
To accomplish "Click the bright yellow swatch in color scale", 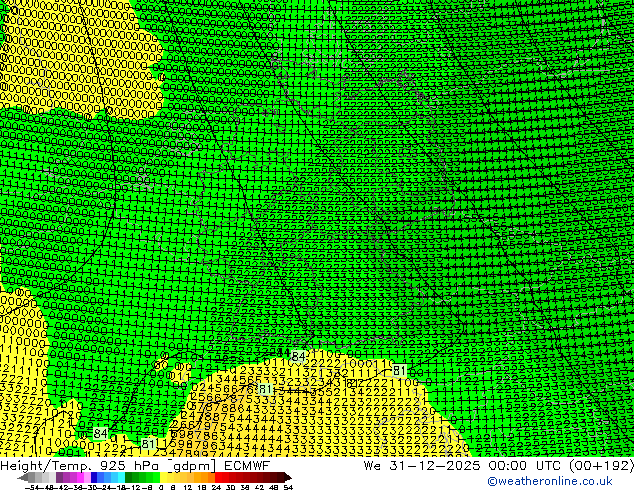I will click(x=163, y=478).
